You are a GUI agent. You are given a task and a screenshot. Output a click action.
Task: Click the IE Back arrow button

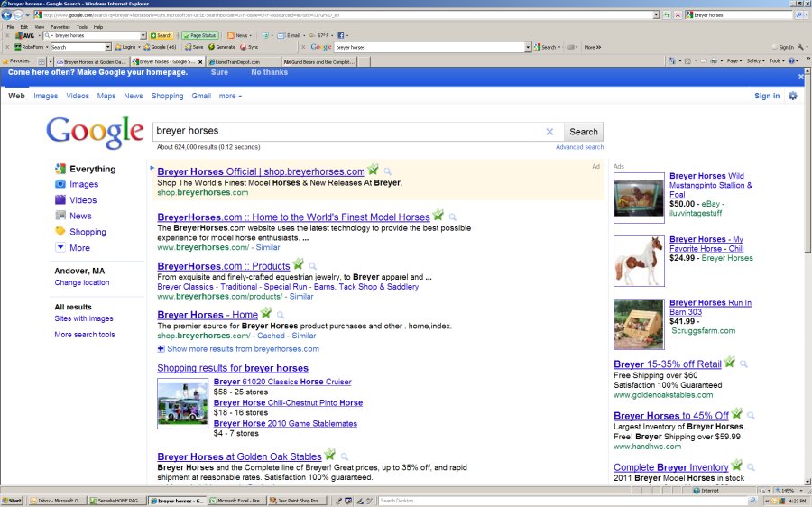[x=6, y=15]
